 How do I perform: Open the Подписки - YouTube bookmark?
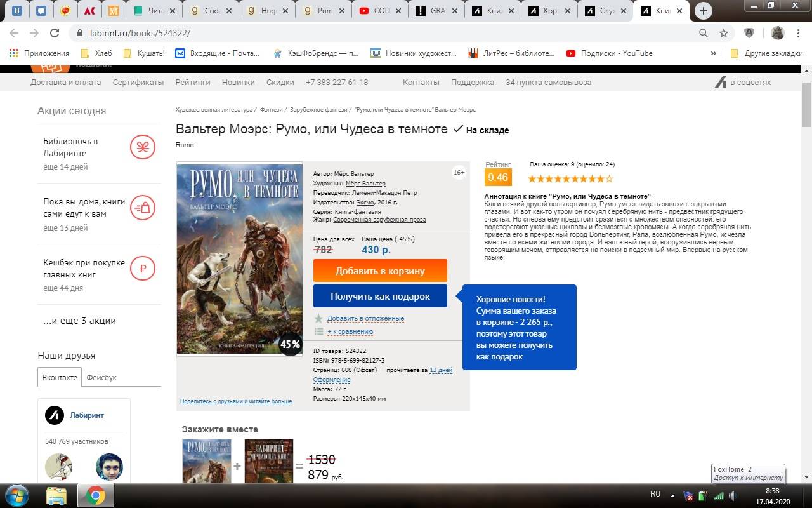click(609, 53)
